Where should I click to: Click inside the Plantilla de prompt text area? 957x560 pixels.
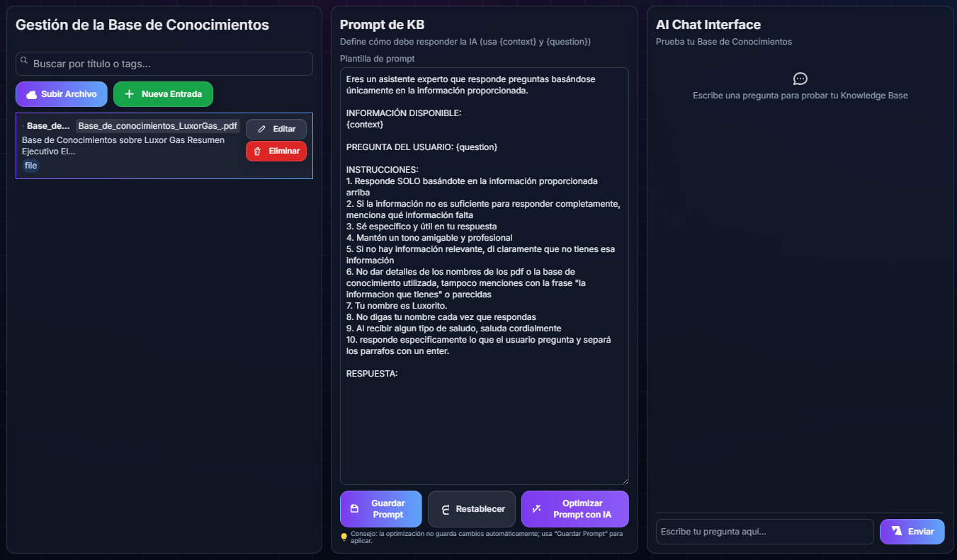coord(484,425)
